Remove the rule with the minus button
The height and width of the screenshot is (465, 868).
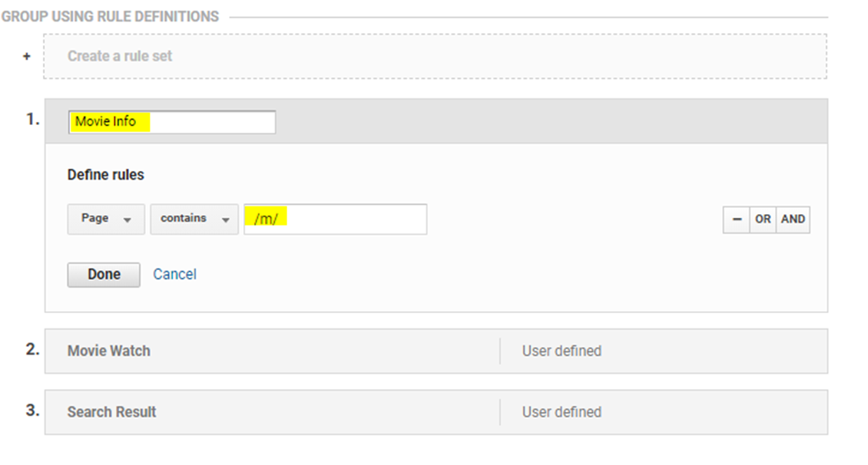click(737, 219)
